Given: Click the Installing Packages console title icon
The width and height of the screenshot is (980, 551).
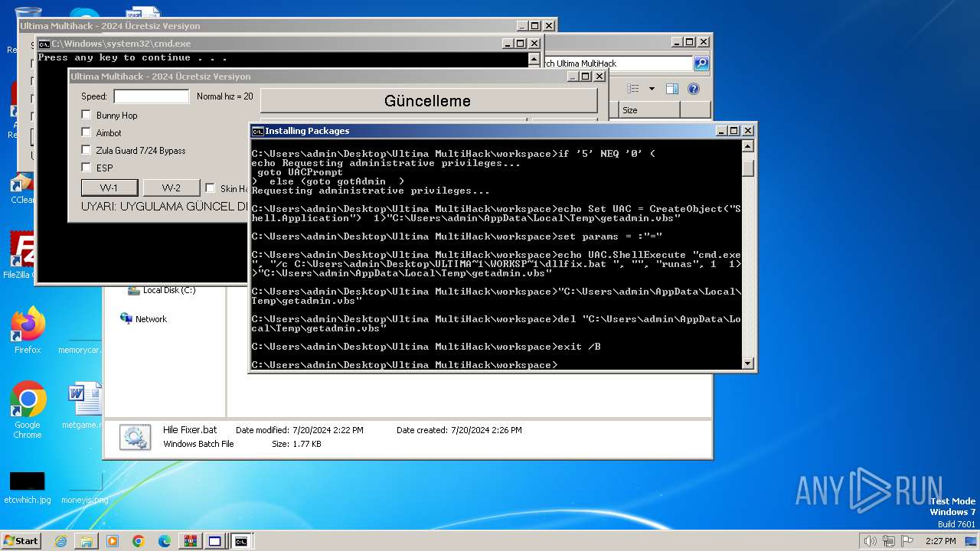Looking at the screenshot, I should [x=258, y=131].
